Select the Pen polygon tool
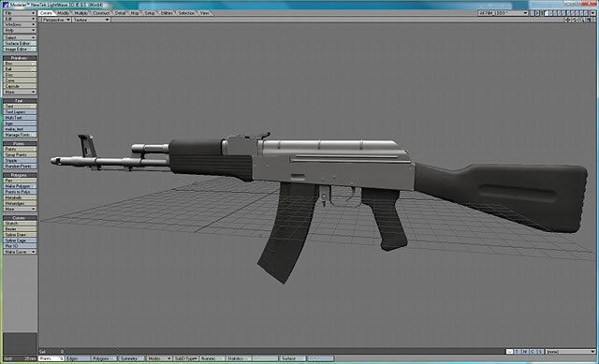599x364 pixels. tap(20, 181)
